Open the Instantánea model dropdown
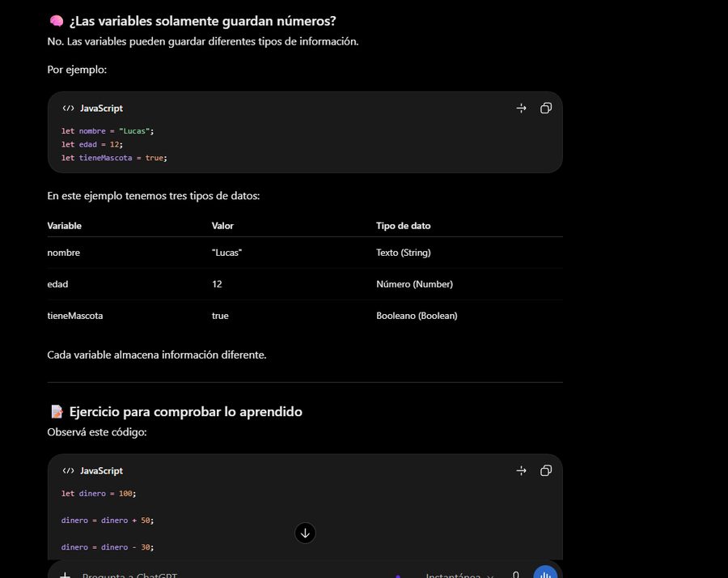 pyautogui.click(x=459, y=576)
